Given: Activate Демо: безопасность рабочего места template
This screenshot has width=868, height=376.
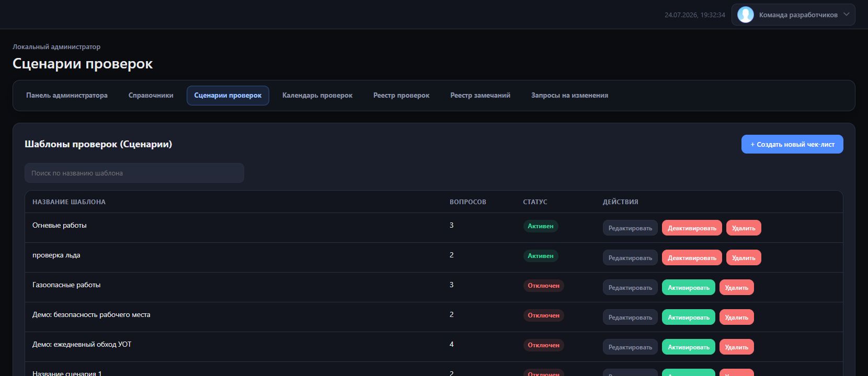Looking at the screenshot, I should click(689, 318).
